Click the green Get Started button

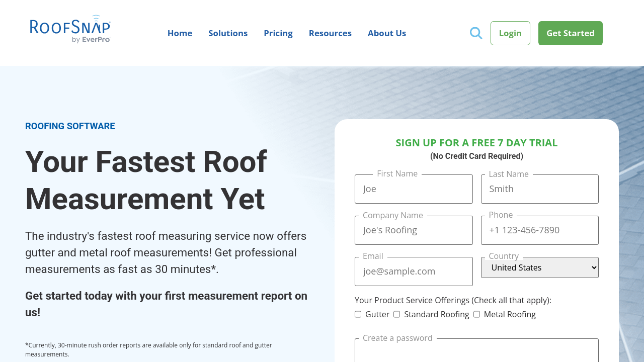click(570, 33)
